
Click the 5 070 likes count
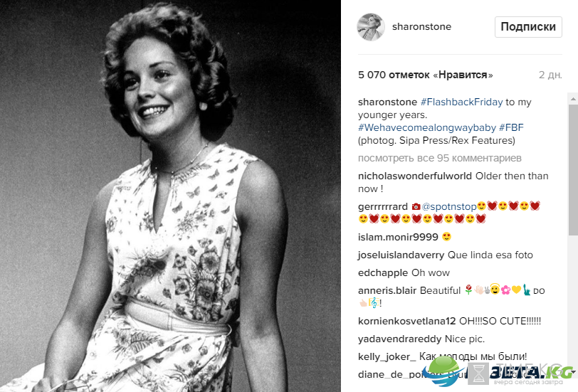[426, 75]
